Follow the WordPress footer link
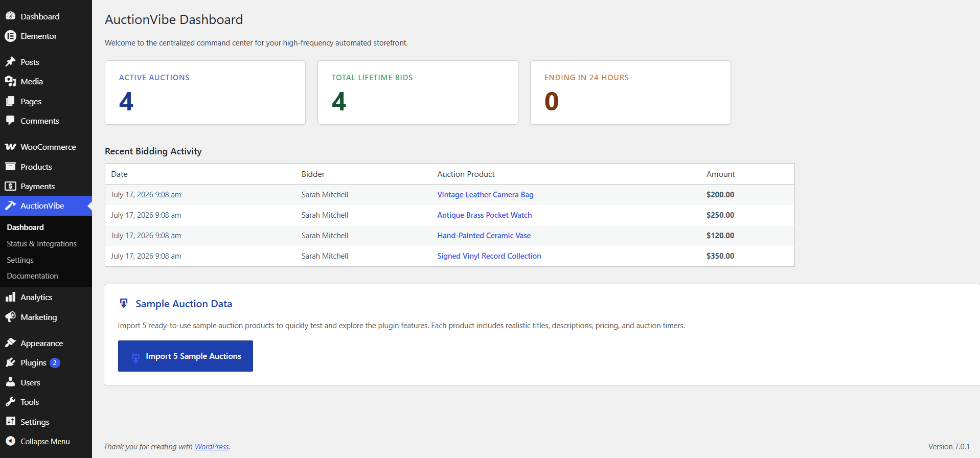Screen dimensions: 980x458 click(212, 447)
